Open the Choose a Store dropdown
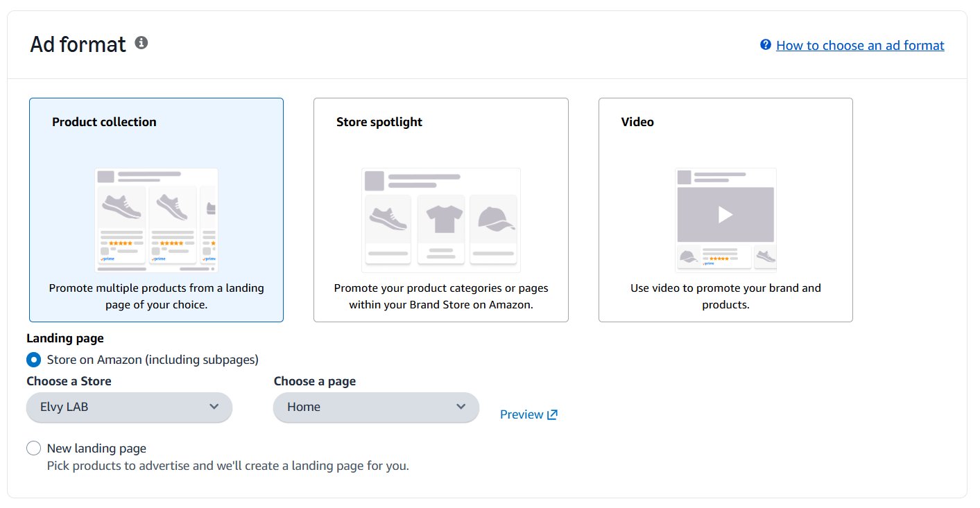The height and width of the screenshot is (508, 980). pos(129,407)
